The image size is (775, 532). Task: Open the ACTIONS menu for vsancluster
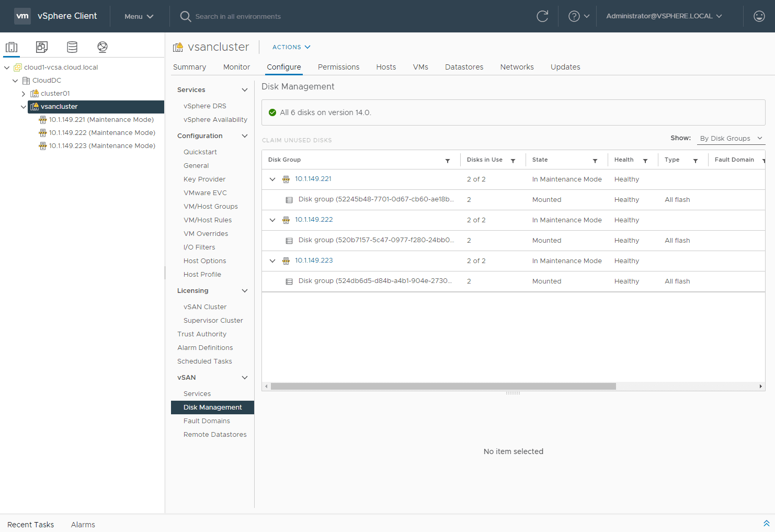(x=291, y=47)
